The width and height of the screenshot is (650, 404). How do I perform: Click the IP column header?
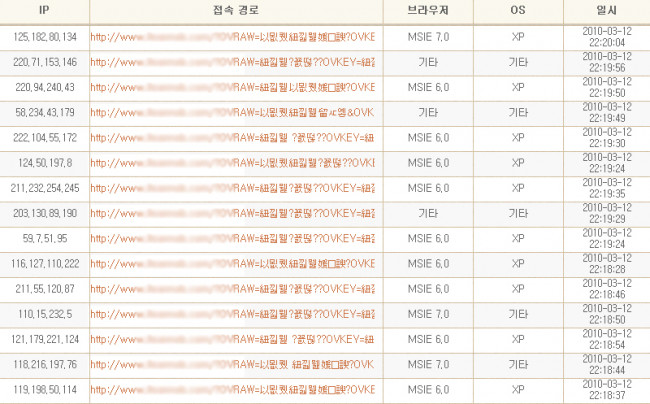click(x=44, y=10)
